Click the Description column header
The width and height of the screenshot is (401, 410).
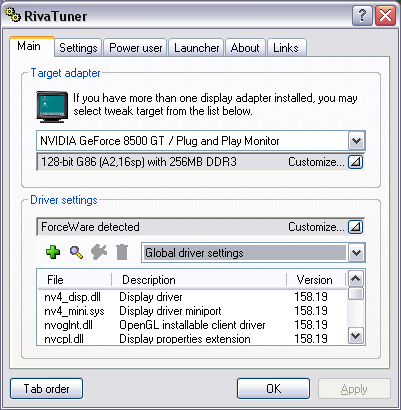pyautogui.click(x=199, y=280)
